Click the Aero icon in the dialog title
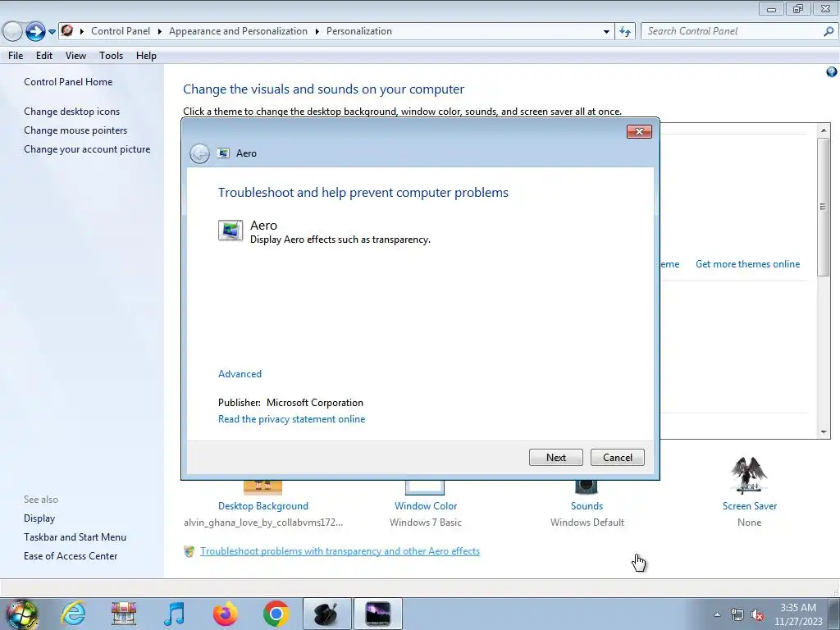840x630 pixels. (x=223, y=153)
